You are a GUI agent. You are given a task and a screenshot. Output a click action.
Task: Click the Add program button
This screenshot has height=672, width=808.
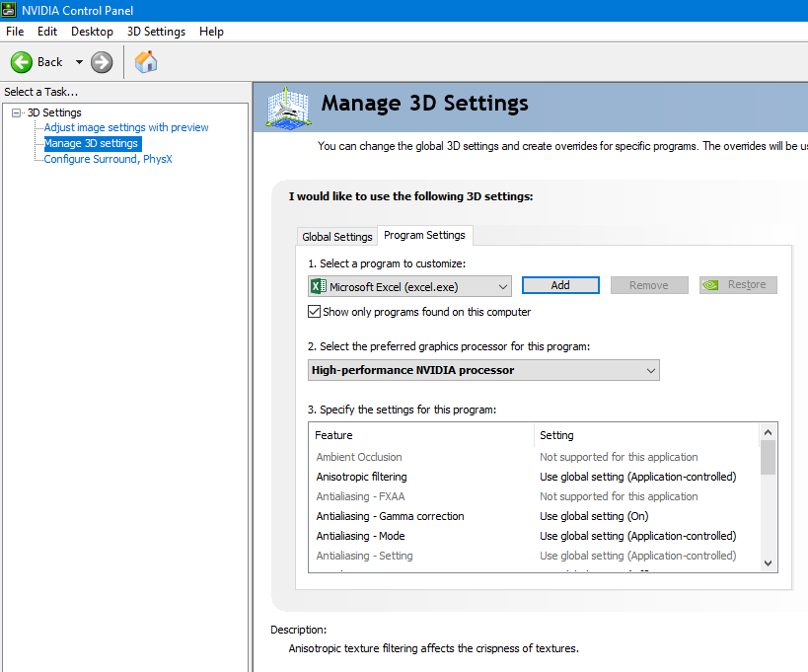click(560, 285)
